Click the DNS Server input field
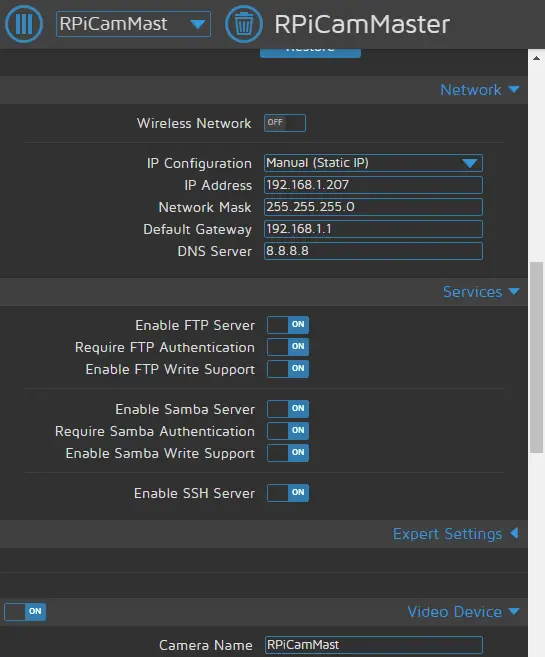This screenshot has width=545, height=657. click(x=373, y=251)
